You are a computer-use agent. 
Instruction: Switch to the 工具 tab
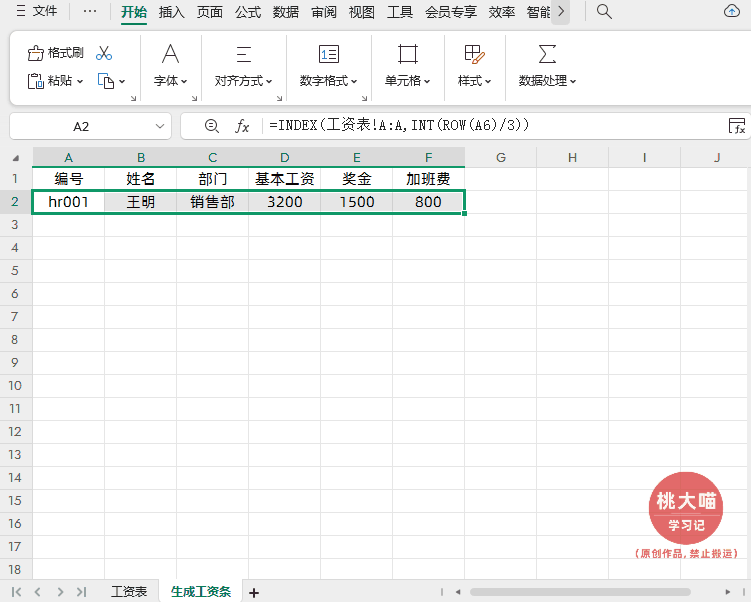point(400,12)
